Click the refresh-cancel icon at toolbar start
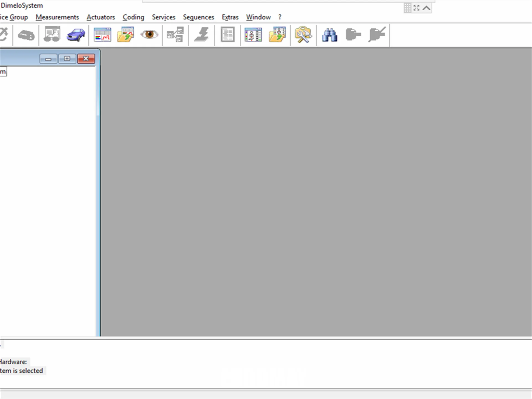 coord(4,35)
